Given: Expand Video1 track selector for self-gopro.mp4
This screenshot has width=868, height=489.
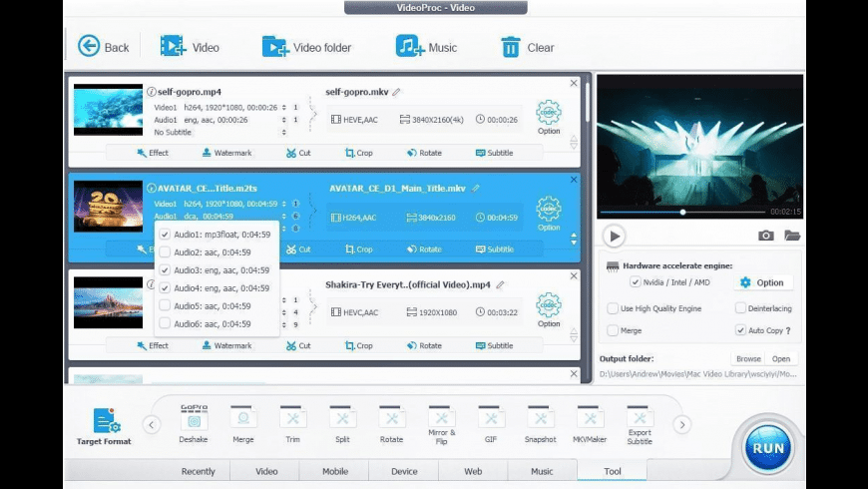Looking at the screenshot, I should pos(284,108).
